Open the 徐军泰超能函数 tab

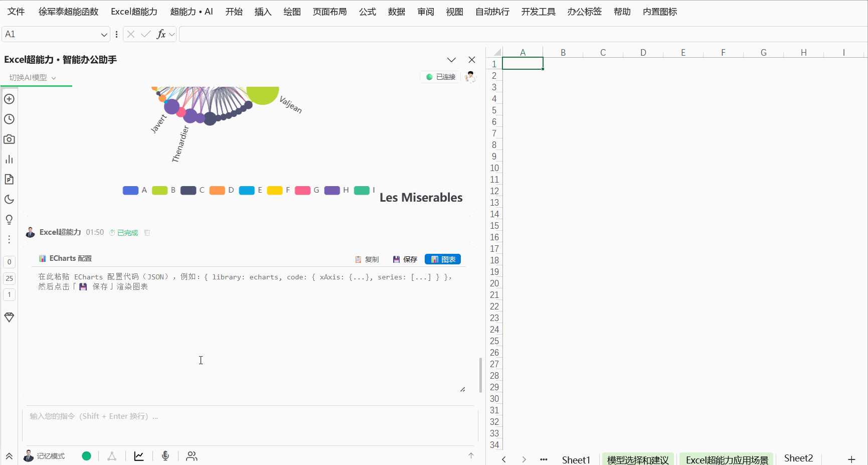pyautogui.click(x=68, y=12)
